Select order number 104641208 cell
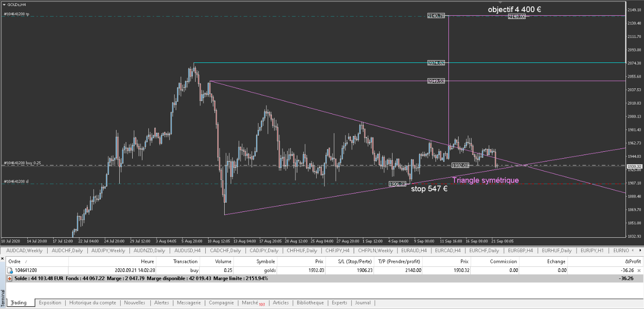 click(x=26, y=270)
